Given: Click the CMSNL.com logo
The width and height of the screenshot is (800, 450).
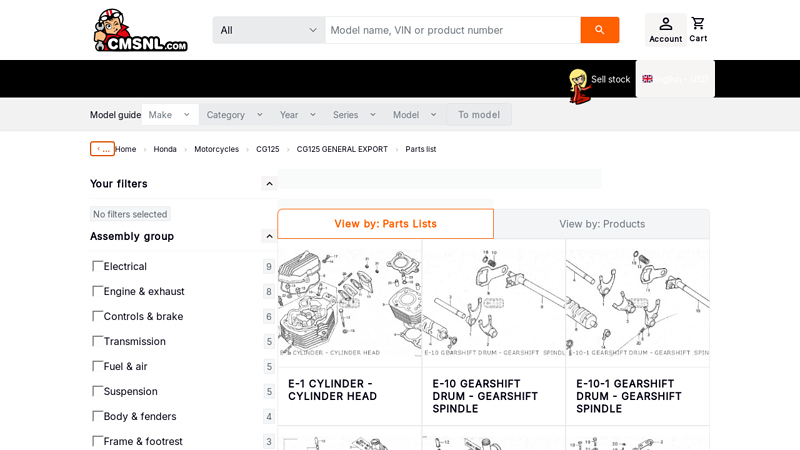Looking at the screenshot, I should (141, 30).
